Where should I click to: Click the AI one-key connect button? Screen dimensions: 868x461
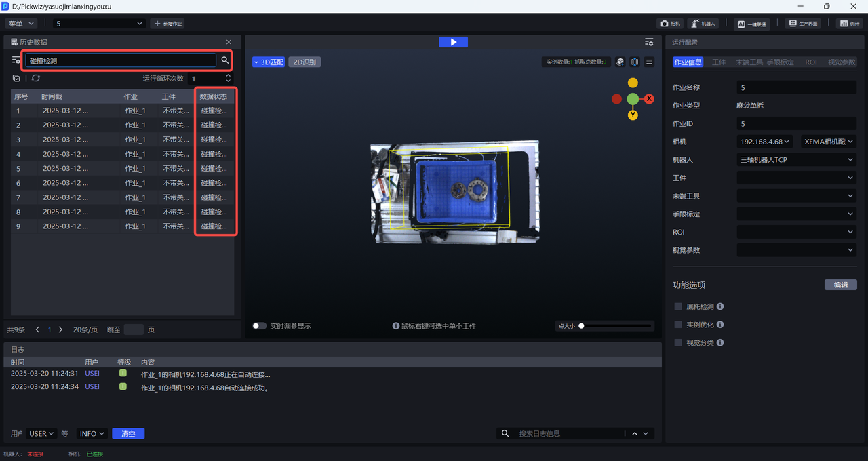[751, 24]
